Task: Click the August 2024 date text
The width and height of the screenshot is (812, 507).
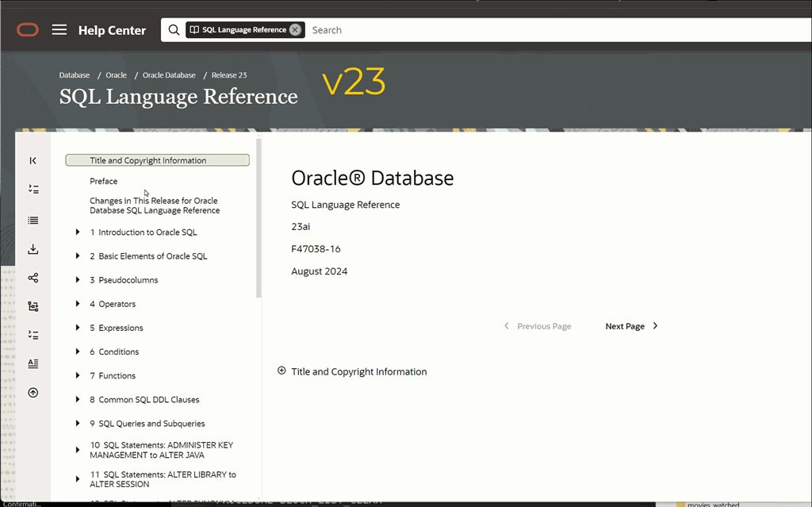Action: (x=319, y=271)
